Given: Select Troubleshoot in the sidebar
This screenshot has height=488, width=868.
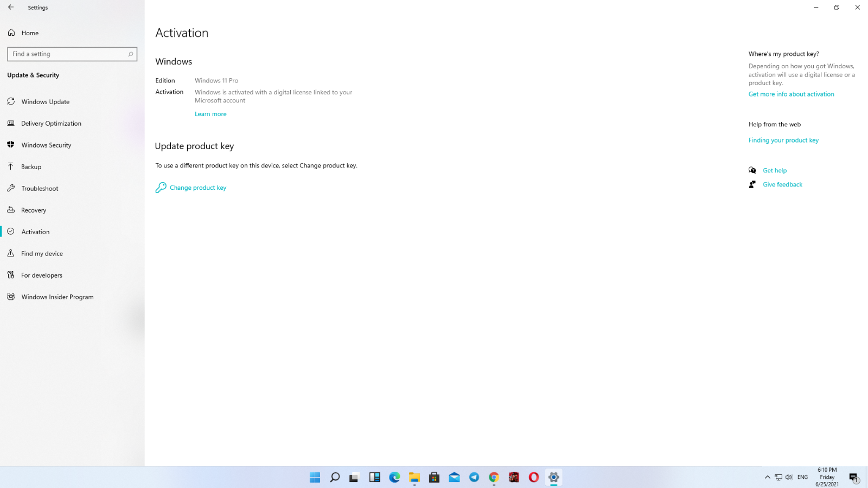Looking at the screenshot, I should pos(40,188).
